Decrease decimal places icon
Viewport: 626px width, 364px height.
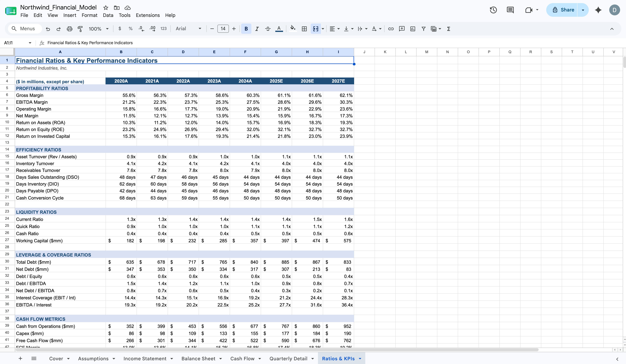point(141,29)
